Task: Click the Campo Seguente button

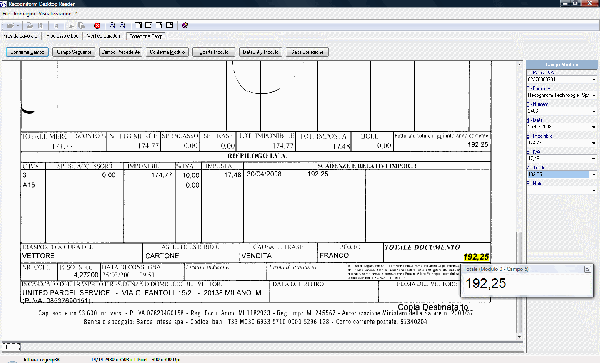Action: coord(74,52)
